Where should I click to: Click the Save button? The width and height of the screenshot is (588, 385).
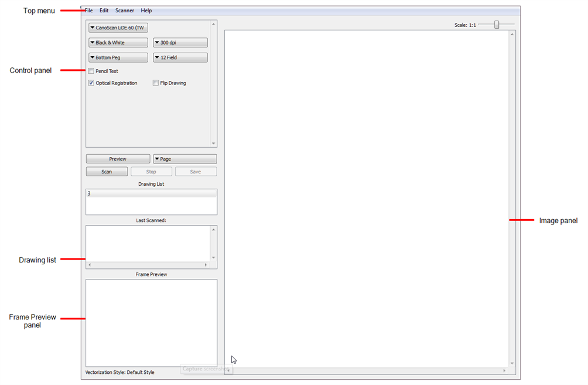[196, 171]
